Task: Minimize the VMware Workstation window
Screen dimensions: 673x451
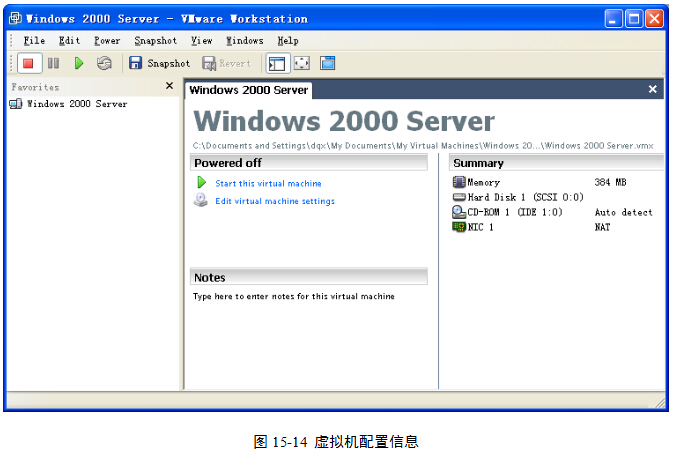Action: coord(613,19)
